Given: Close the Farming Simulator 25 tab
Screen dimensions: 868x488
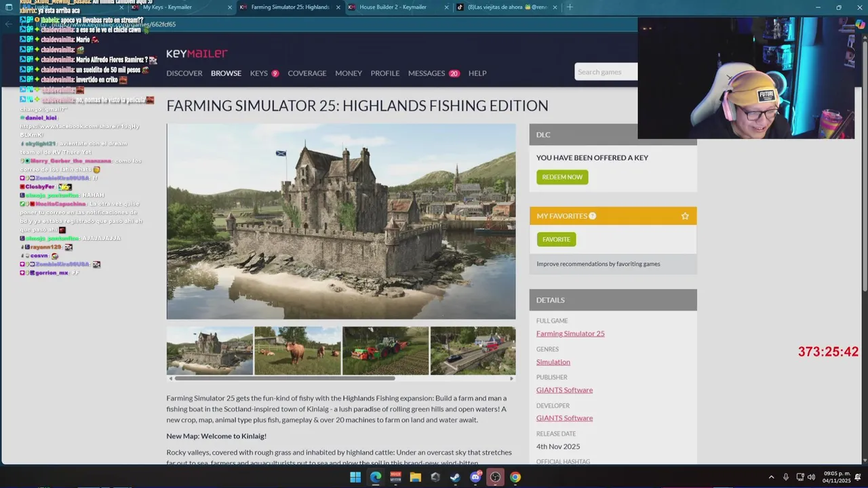Looking at the screenshot, I should pos(338,7).
